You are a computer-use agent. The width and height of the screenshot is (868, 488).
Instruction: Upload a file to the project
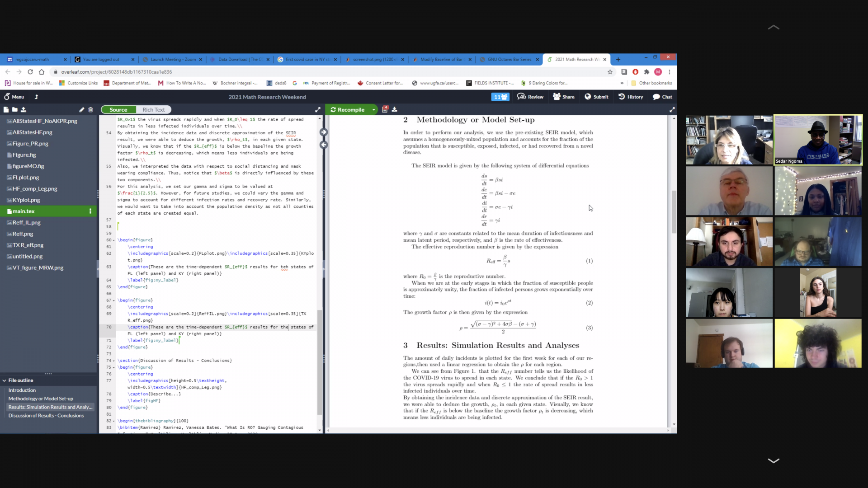24,110
